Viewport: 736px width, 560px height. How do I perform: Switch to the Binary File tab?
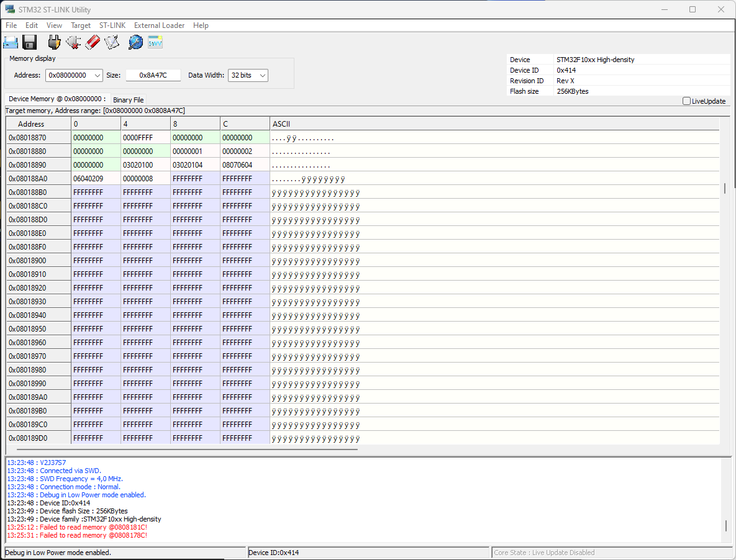pos(128,100)
